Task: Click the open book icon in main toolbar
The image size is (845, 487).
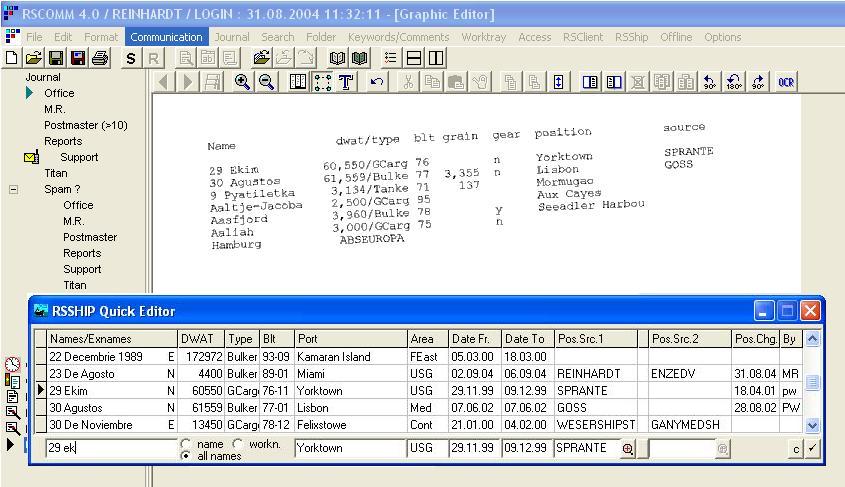Action: pyautogui.click(x=337, y=58)
